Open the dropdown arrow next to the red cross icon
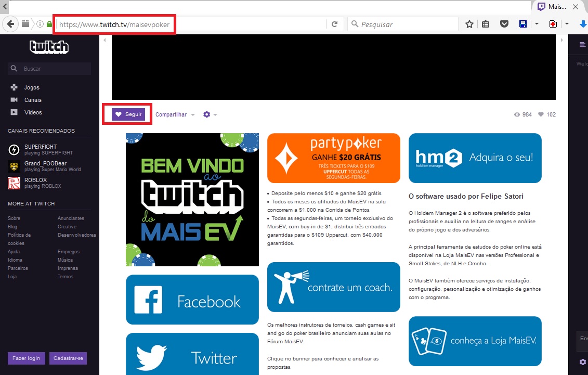 (x=567, y=24)
